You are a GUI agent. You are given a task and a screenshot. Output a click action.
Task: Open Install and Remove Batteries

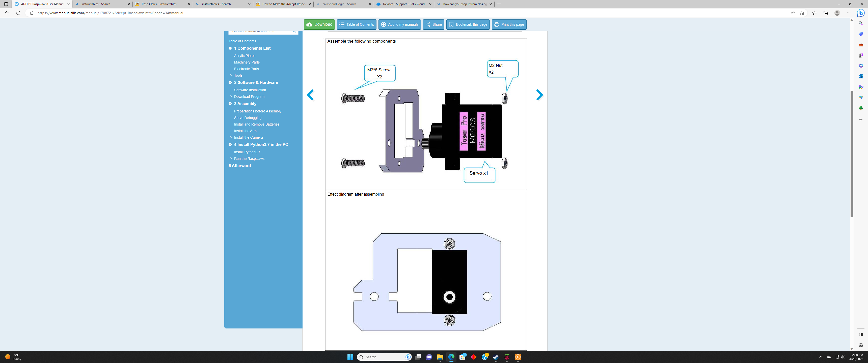[256, 124]
